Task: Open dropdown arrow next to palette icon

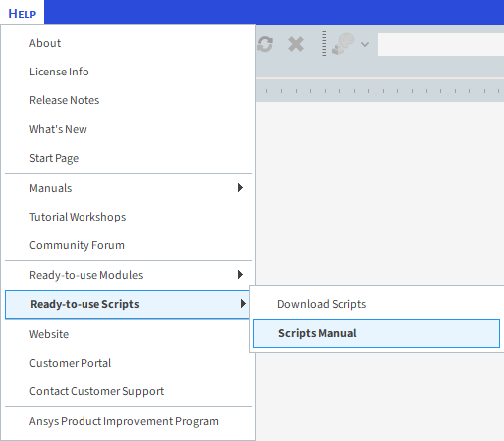Action: coord(365,44)
